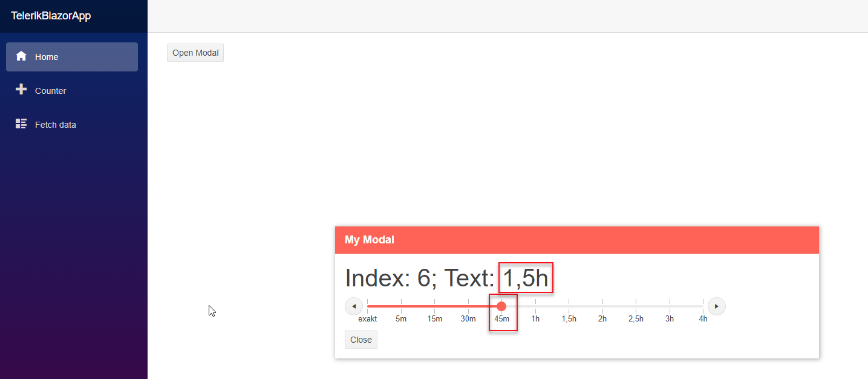Click the Fetch data list icon

point(21,124)
